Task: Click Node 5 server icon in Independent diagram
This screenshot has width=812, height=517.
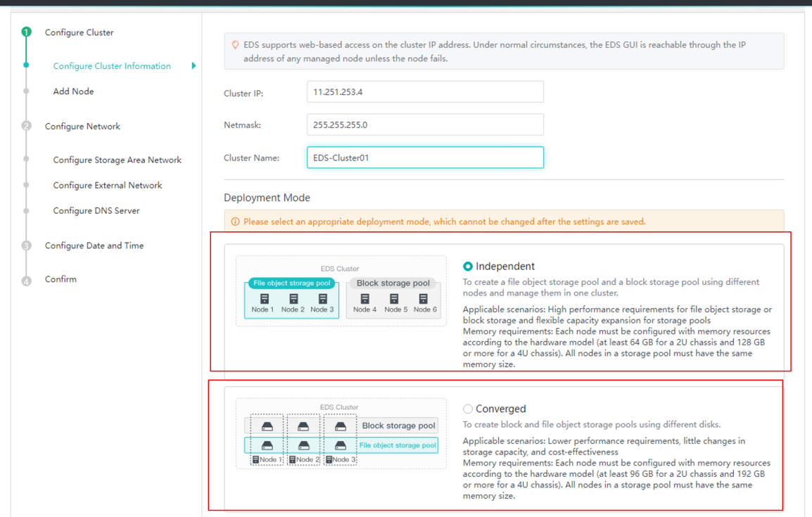Action: (x=394, y=299)
